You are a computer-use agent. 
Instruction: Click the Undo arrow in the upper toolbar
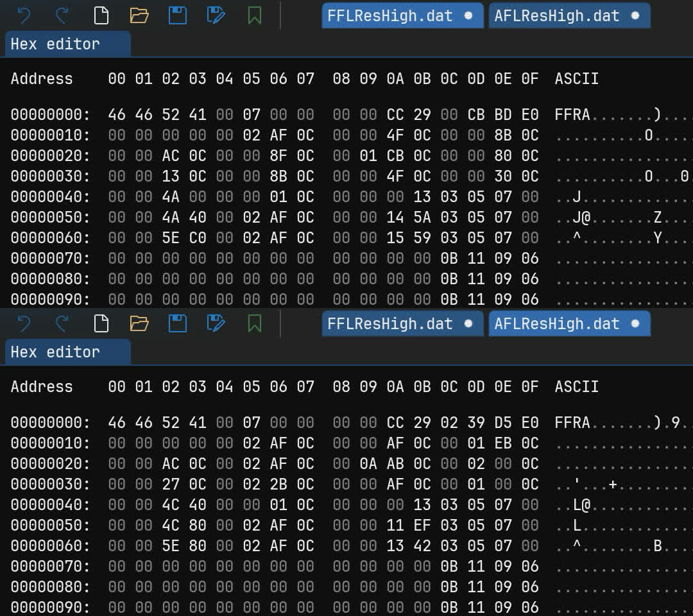(x=24, y=15)
